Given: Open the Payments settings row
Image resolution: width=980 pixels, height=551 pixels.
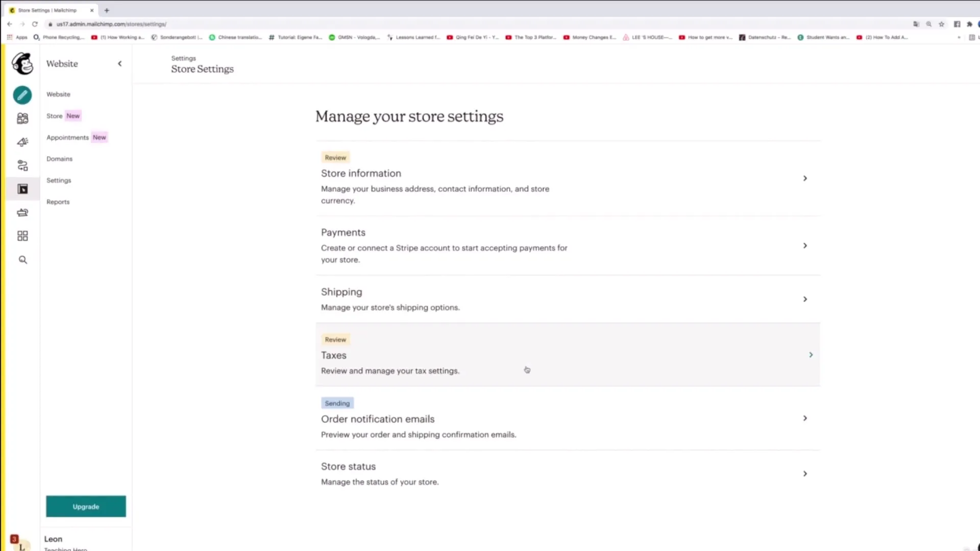Looking at the screenshot, I should click(x=568, y=246).
